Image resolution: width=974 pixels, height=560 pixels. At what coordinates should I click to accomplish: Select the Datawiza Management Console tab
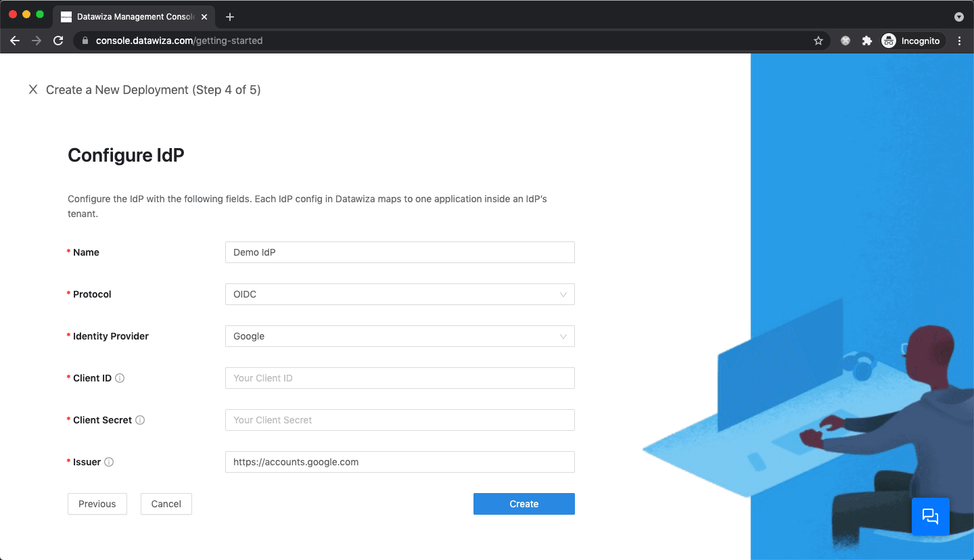134,17
